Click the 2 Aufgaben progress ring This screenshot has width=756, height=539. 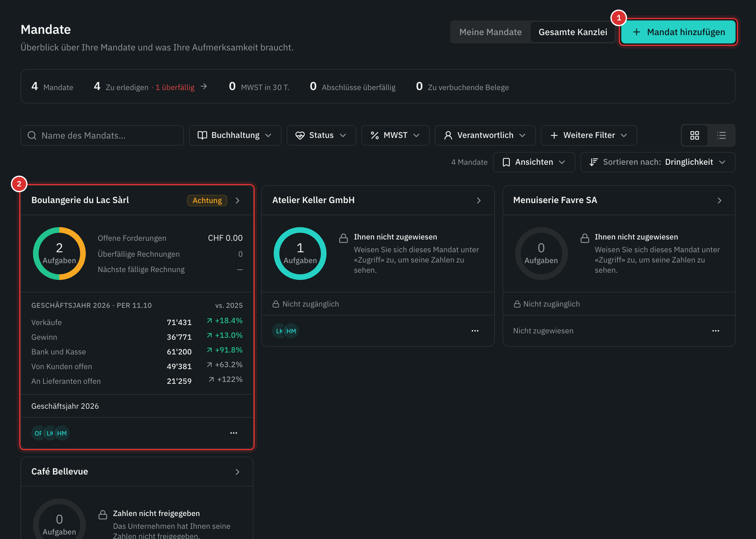[x=59, y=254]
